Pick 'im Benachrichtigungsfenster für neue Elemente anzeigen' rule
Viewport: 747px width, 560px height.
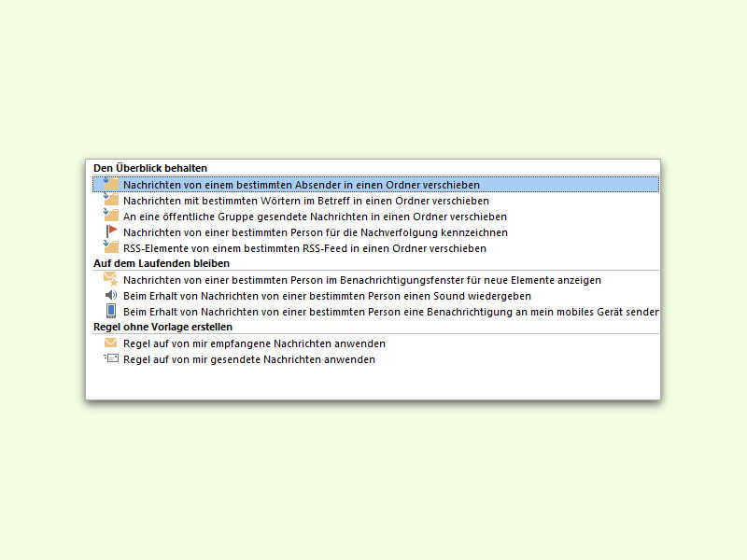coord(362,280)
